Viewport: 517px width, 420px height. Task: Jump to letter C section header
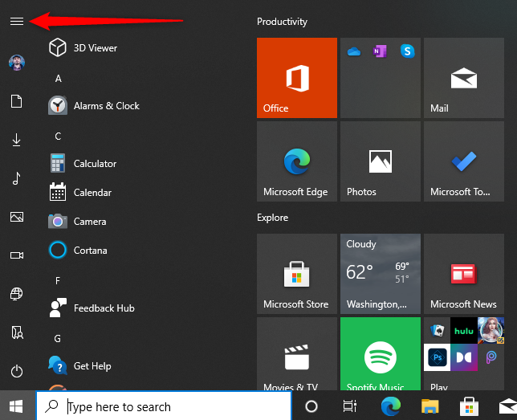[58, 137]
